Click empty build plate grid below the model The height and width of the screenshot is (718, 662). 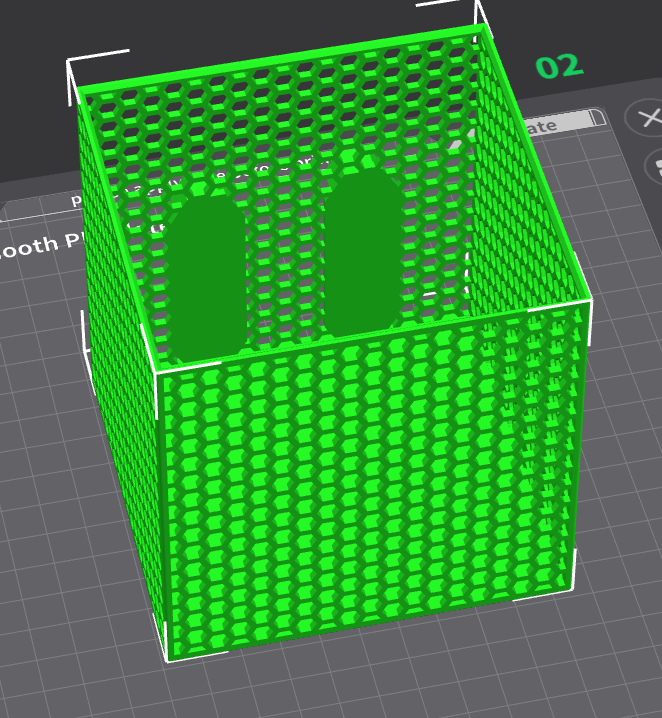point(400,680)
